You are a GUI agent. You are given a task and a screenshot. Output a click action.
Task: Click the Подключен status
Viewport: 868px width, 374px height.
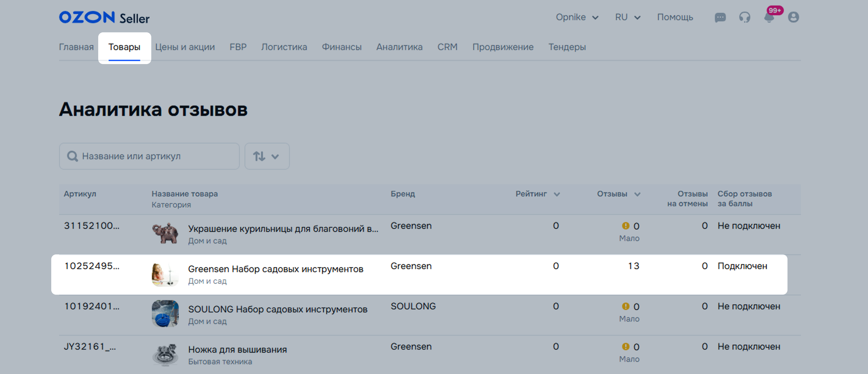coord(742,266)
